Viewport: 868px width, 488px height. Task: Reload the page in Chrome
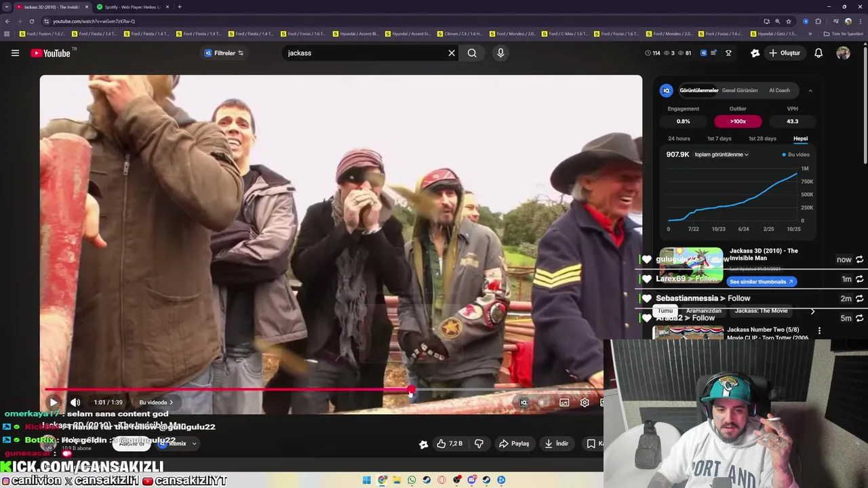31,21
